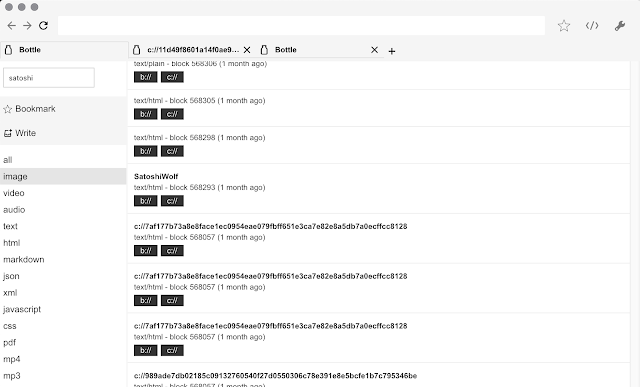Select the 'all' filter
640x387 pixels.
[63, 160]
